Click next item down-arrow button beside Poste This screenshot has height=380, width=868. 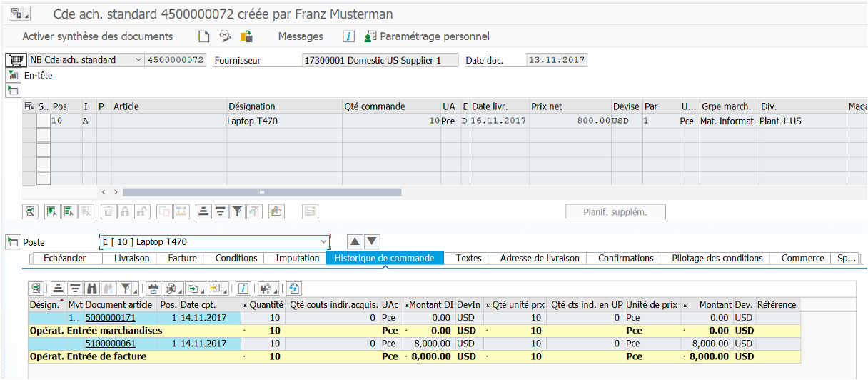[372, 241]
